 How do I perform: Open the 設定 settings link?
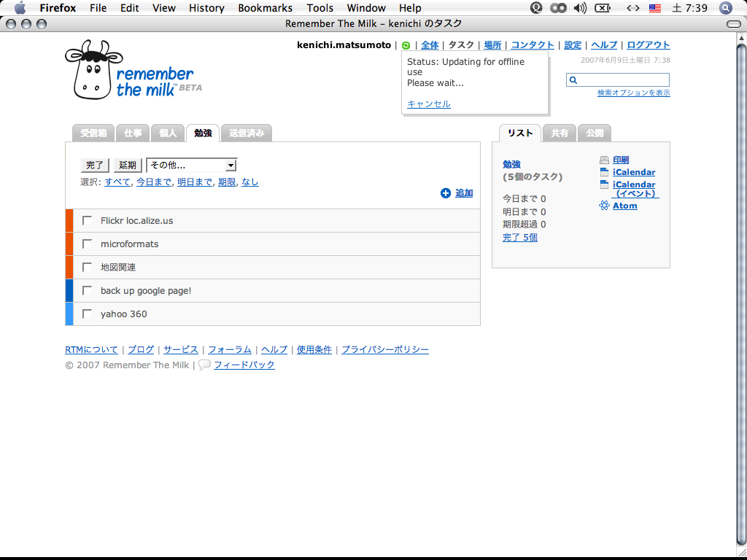tap(573, 44)
